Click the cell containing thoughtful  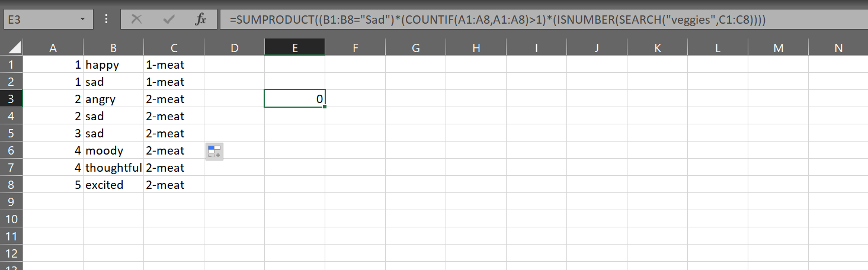(x=113, y=168)
